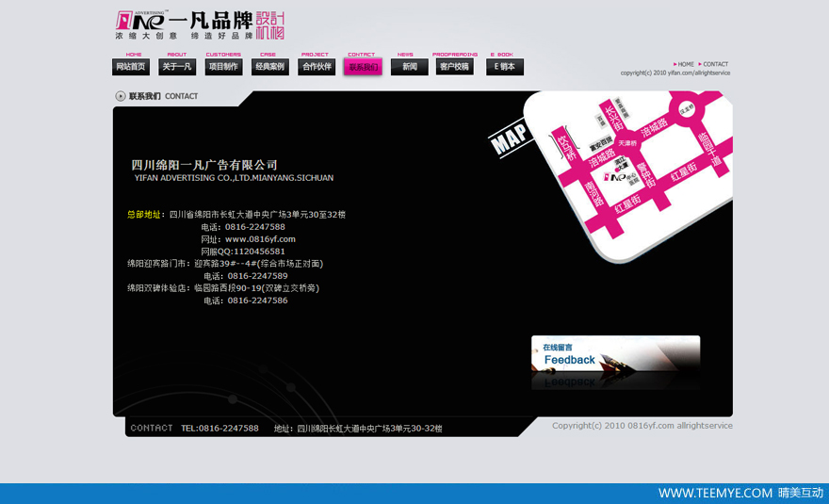Click the footer 地址 address text
The image size is (829, 504).
pos(358,429)
